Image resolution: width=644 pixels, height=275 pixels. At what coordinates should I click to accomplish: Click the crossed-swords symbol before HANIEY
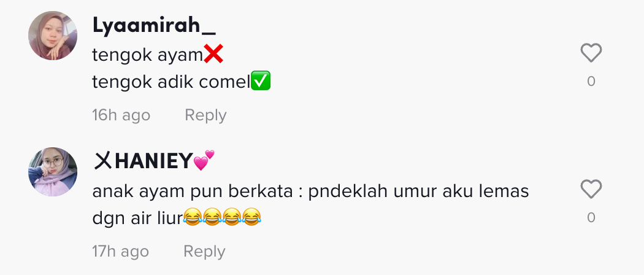pos(102,161)
